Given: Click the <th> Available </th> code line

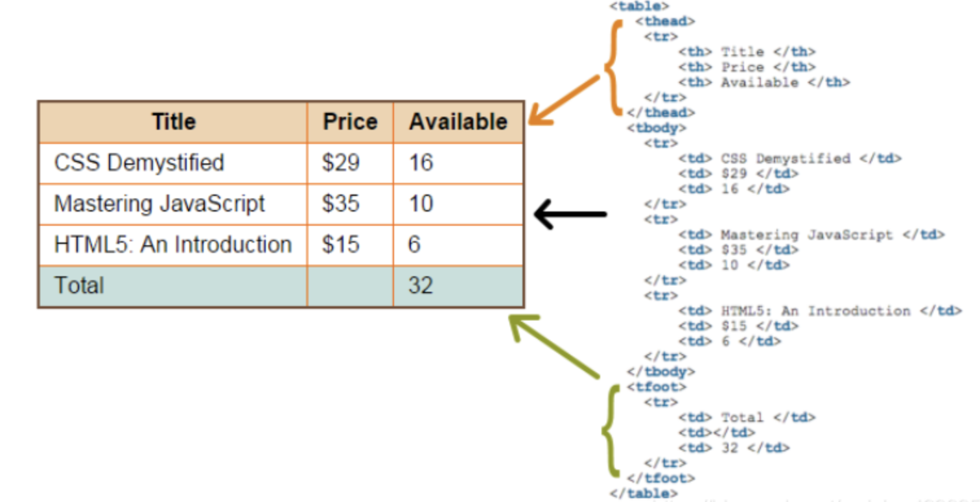Looking at the screenshot, I should click(x=764, y=82).
